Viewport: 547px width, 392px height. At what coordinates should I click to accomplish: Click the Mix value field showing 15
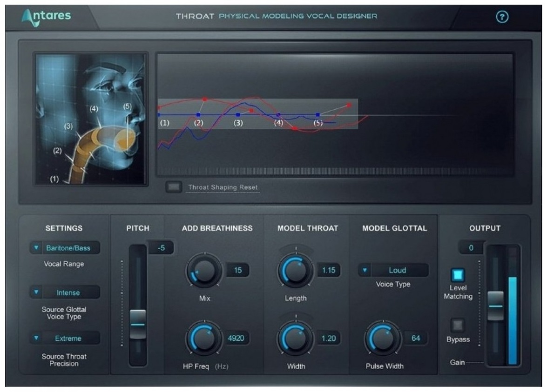pyautogui.click(x=238, y=270)
